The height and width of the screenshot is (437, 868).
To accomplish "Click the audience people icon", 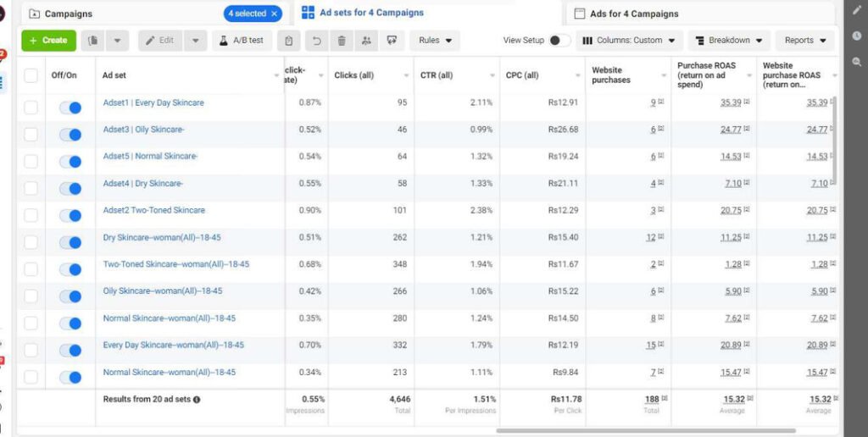I will [366, 41].
